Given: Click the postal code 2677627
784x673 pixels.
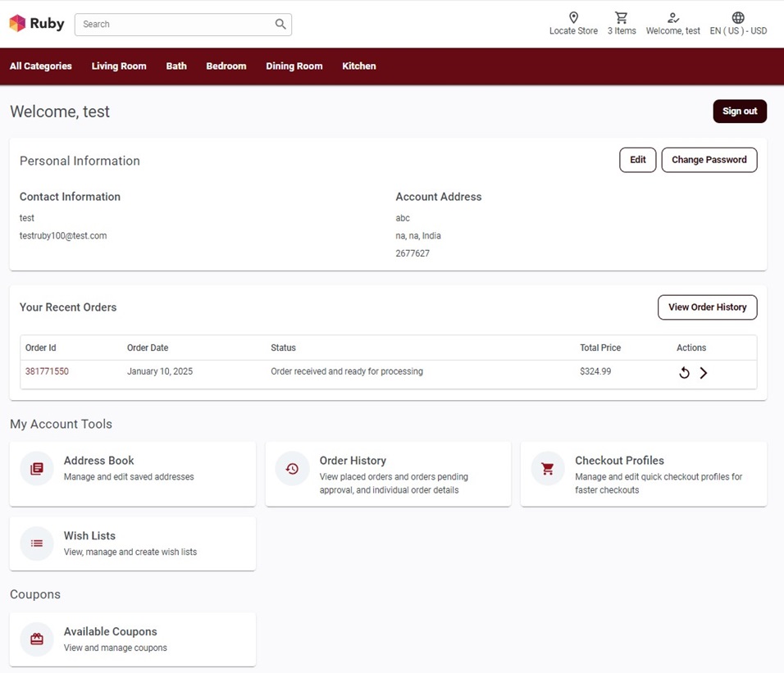Looking at the screenshot, I should [413, 253].
